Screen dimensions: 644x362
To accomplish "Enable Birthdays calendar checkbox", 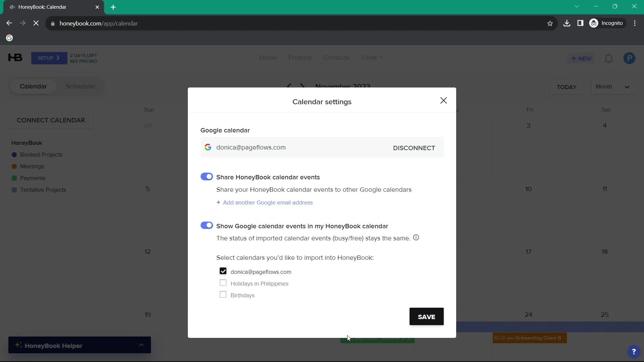I will coord(223,295).
